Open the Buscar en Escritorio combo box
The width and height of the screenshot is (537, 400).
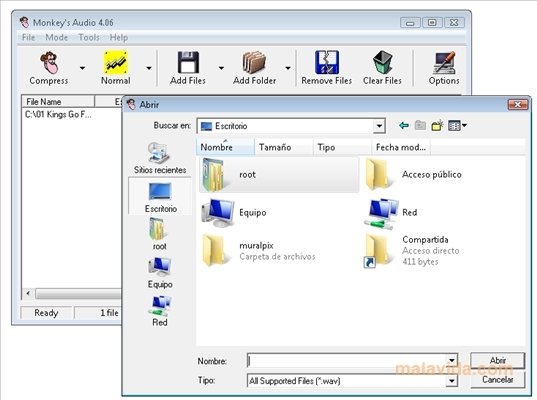(291, 126)
